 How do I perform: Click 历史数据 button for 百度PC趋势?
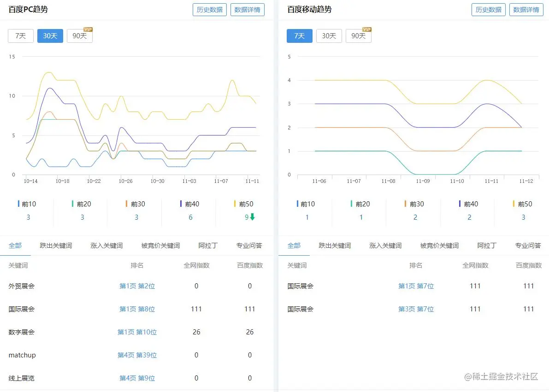tap(209, 9)
